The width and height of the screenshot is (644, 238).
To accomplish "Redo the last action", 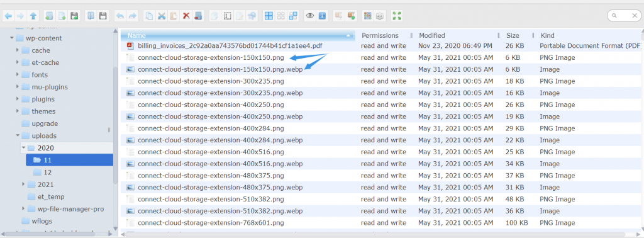I will [x=132, y=16].
